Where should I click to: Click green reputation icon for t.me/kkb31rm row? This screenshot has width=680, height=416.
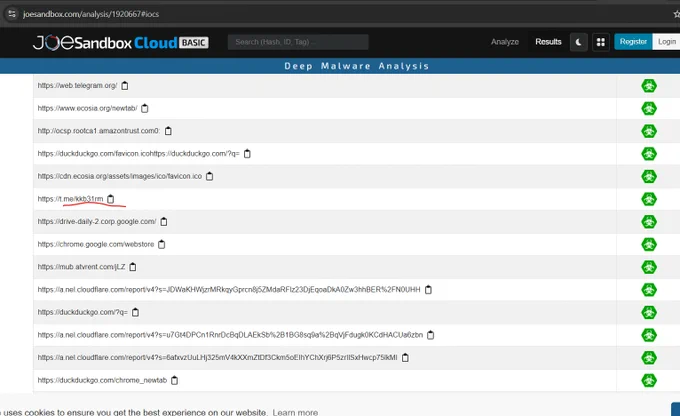(x=649, y=199)
